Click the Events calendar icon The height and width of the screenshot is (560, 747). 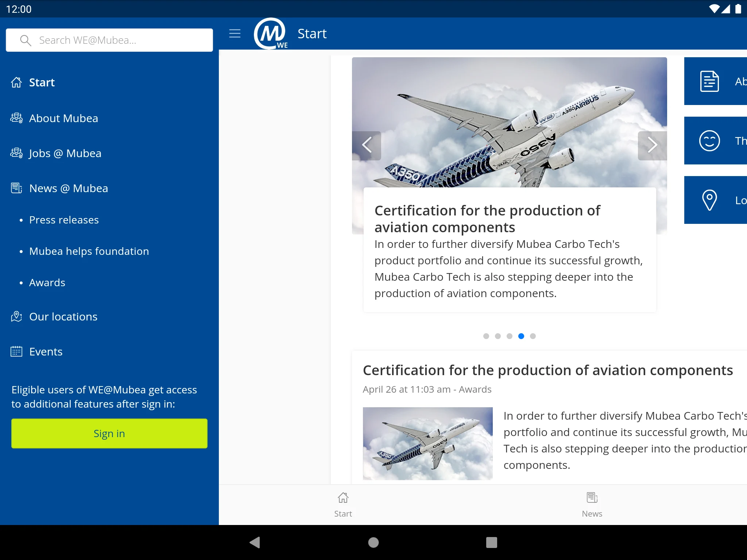tap(16, 351)
